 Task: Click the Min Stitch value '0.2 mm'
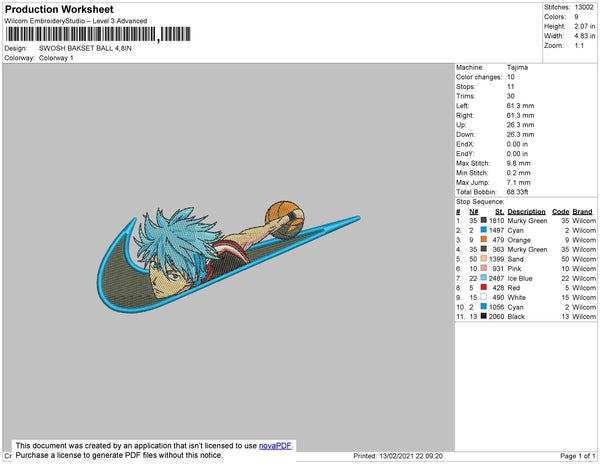[518, 173]
